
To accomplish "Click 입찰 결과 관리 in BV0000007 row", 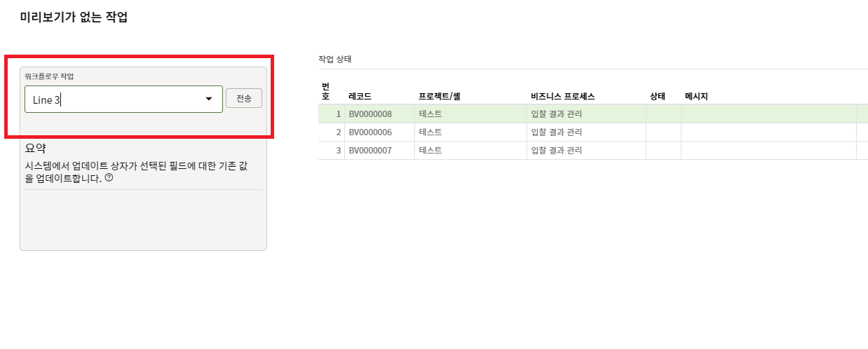I will click(x=557, y=150).
